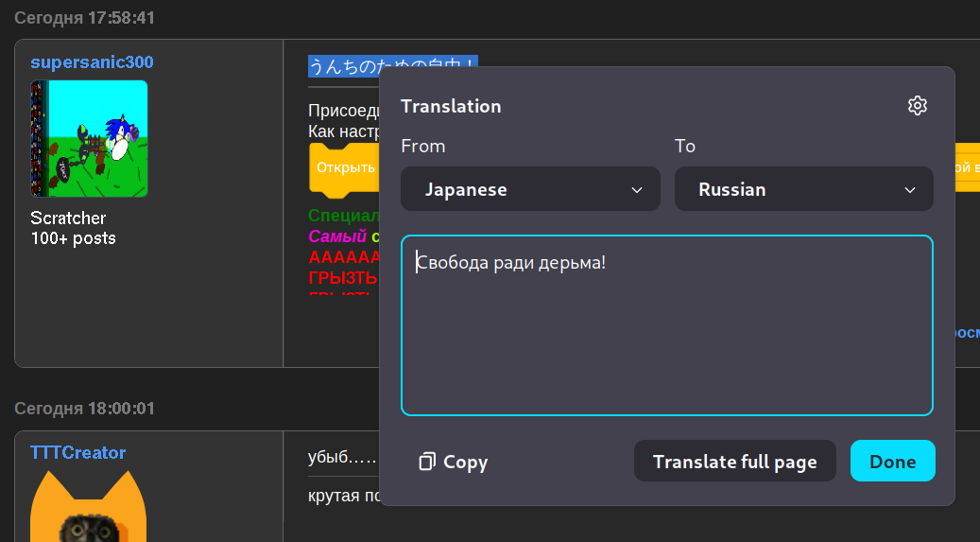
Task: Open the To language Russian dropdown
Action: click(803, 189)
